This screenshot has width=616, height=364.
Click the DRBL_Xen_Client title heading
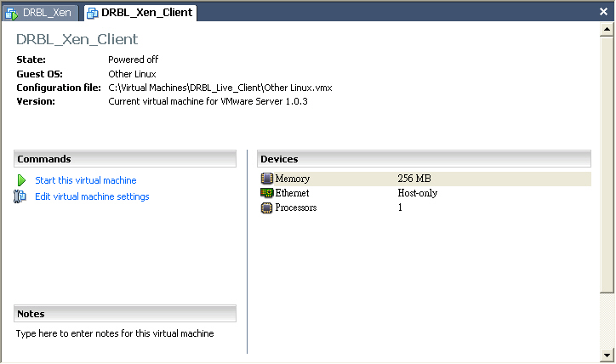pos(77,39)
